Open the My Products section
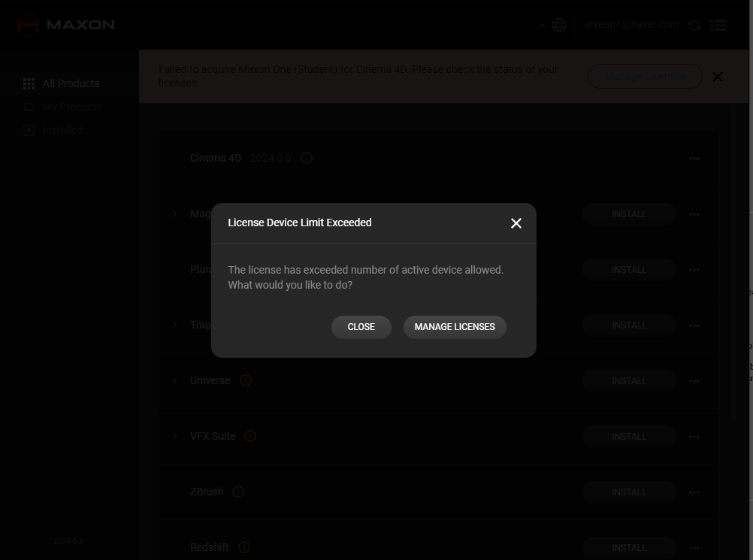 point(70,107)
